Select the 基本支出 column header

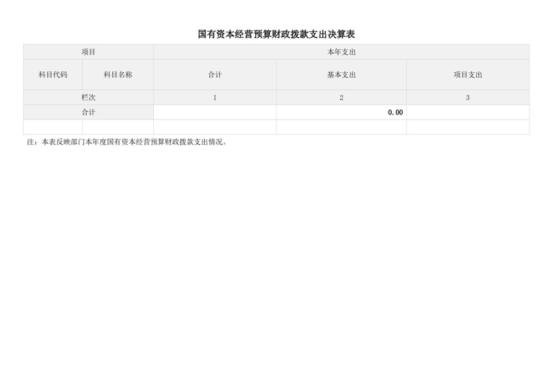(341, 75)
